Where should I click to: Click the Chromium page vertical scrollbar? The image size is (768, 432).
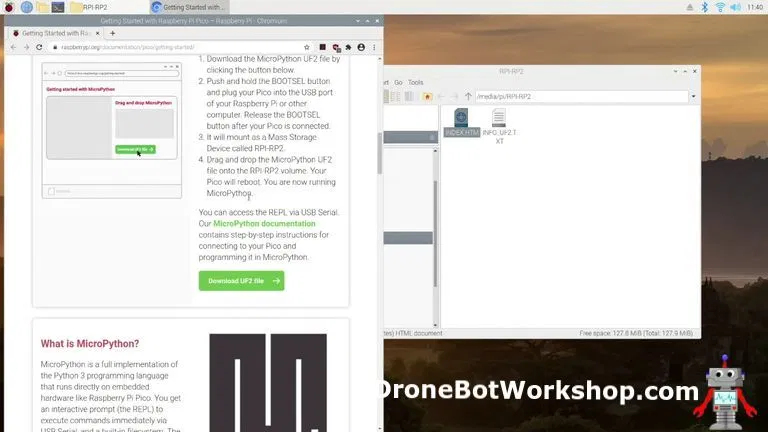click(x=380, y=153)
